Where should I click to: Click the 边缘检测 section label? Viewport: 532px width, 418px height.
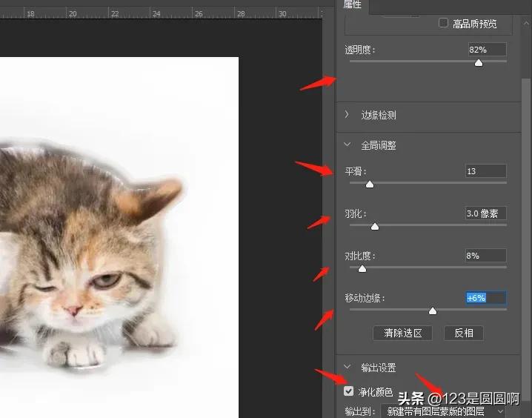[379, 115]
